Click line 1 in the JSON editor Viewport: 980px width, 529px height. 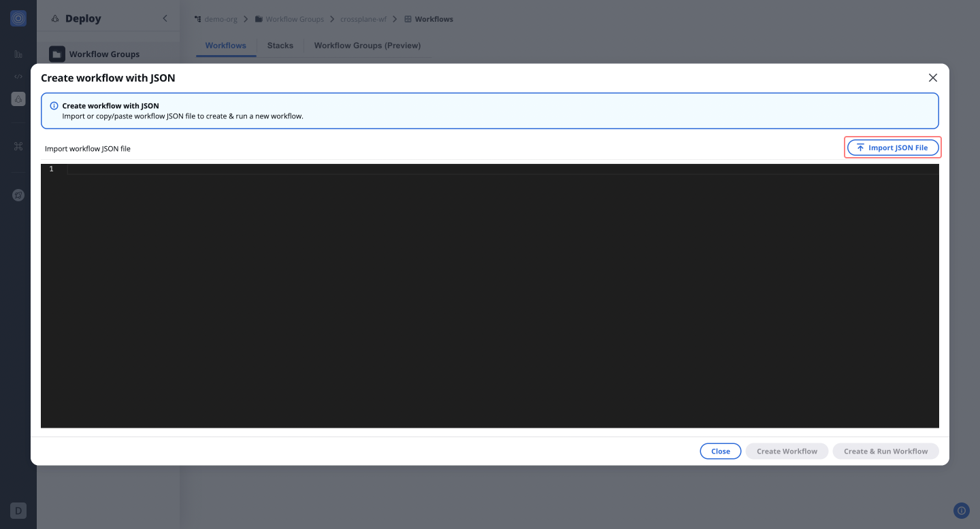476,169
